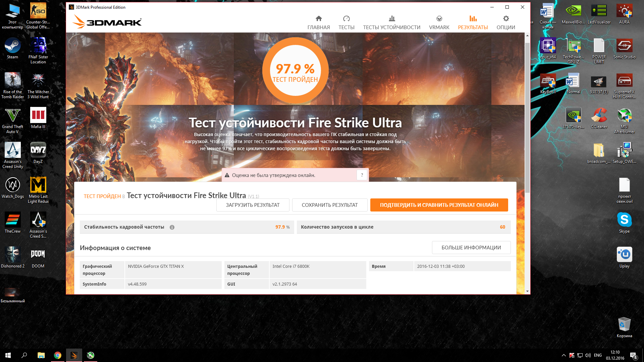Click the ENG language indicator
The height and width of the screenshot is (362, 644).
(598, 355)
